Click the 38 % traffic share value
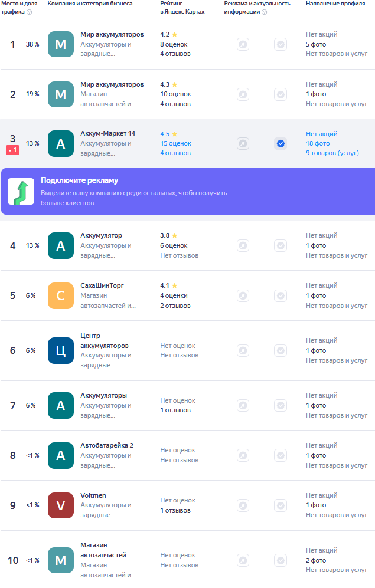375x588 pixels. [32, 44]
